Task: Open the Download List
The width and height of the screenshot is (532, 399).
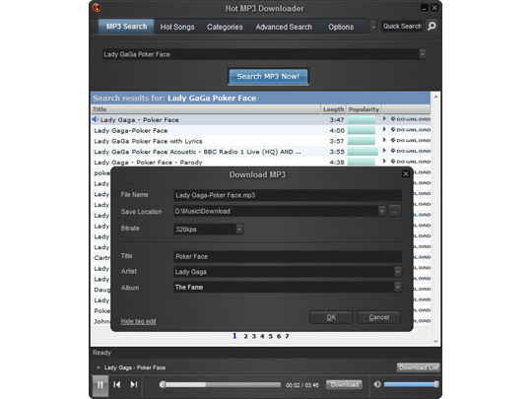Action: coord(419,367)
